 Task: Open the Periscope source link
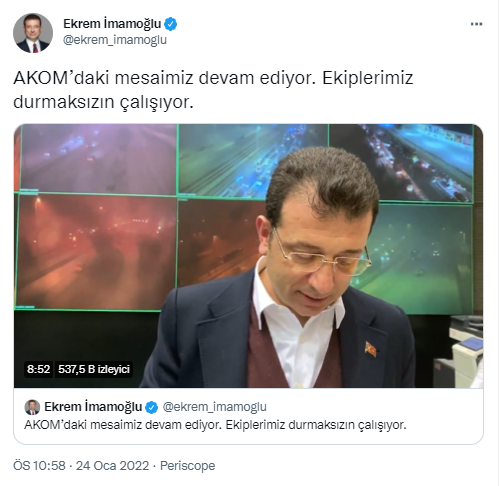(x=188, y=466)
